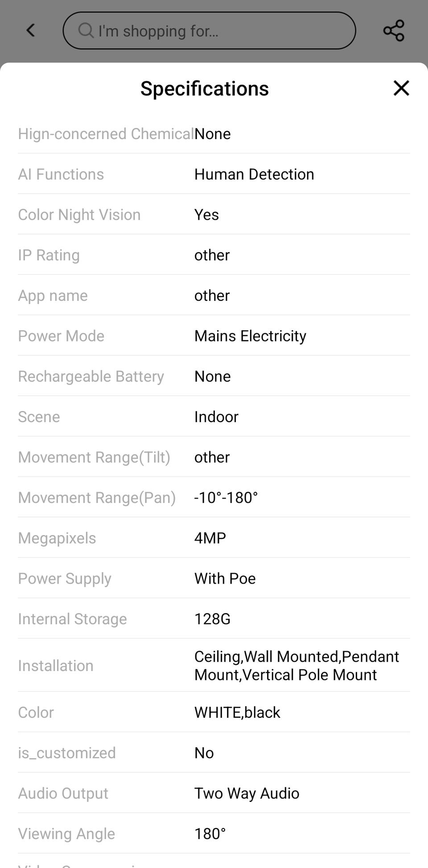Tap the WHITE,black color value
Screen dimensions: 428x868
pos(237,712)
